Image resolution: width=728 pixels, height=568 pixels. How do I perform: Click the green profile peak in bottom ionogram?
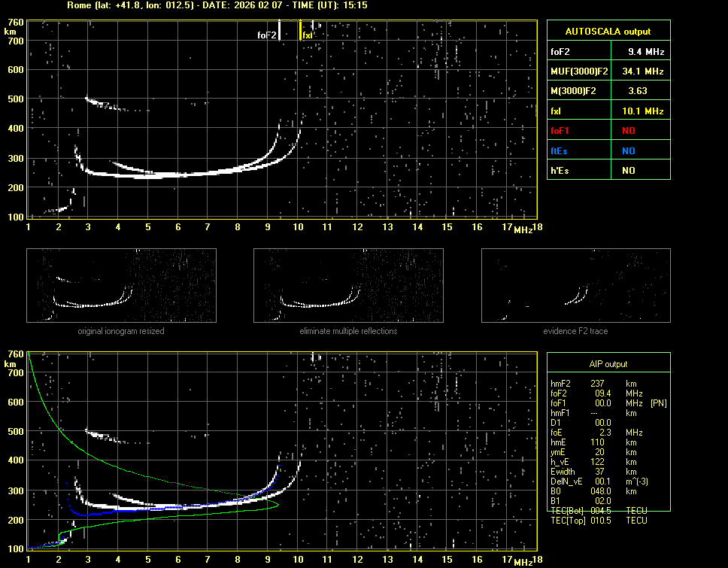pyautogui.click(x=278, y=505)
